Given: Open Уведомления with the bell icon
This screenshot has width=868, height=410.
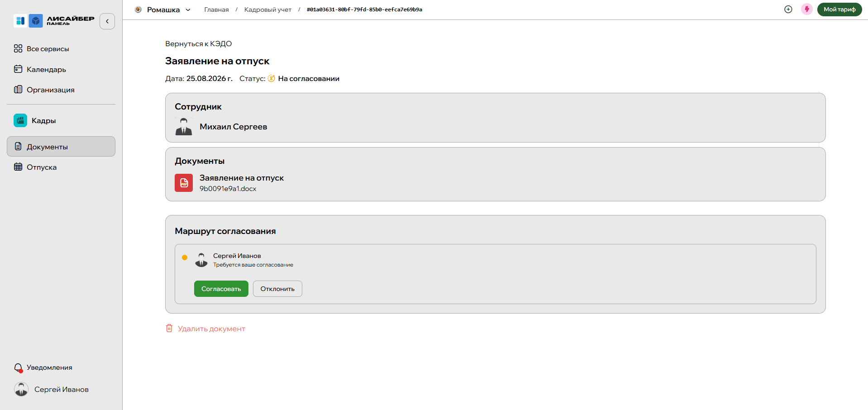Looking at the screenshot, I should tap(18, 367).
